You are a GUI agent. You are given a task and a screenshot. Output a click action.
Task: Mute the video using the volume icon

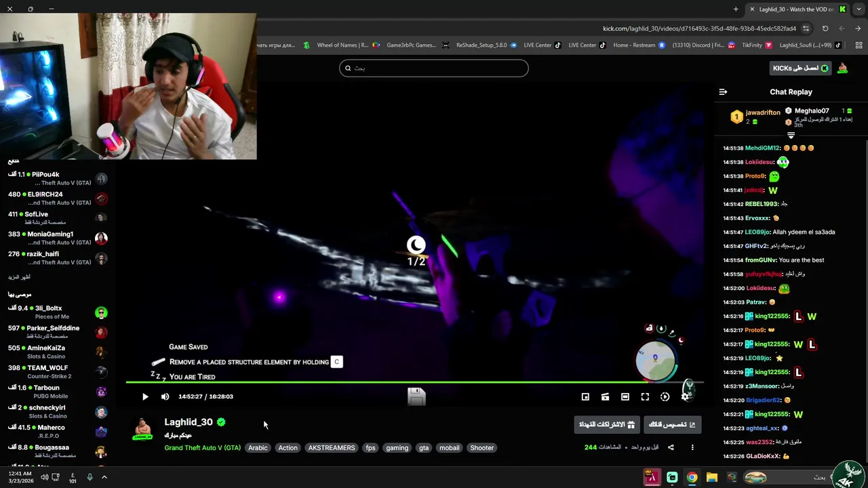165,396
